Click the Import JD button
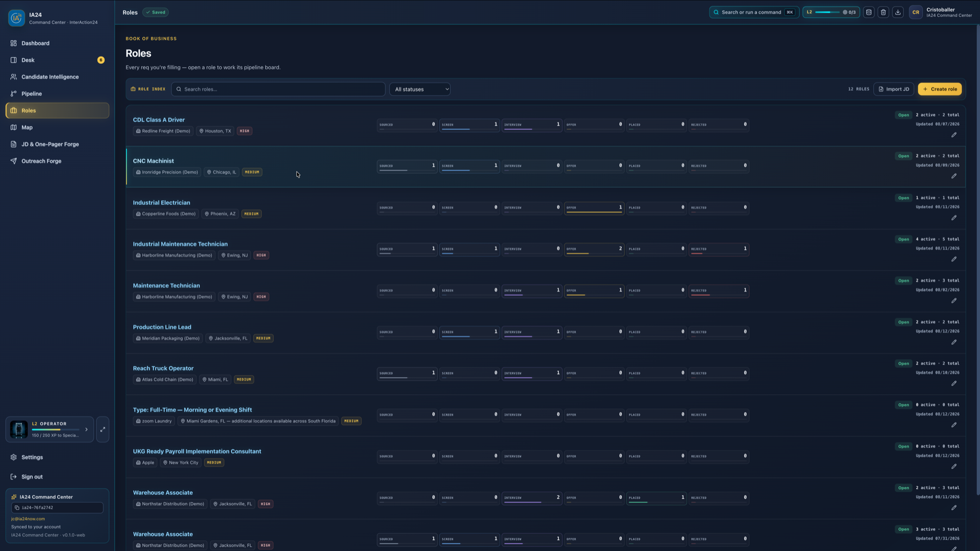The width and height of the screenshot is (980, 551). (893, 89)
